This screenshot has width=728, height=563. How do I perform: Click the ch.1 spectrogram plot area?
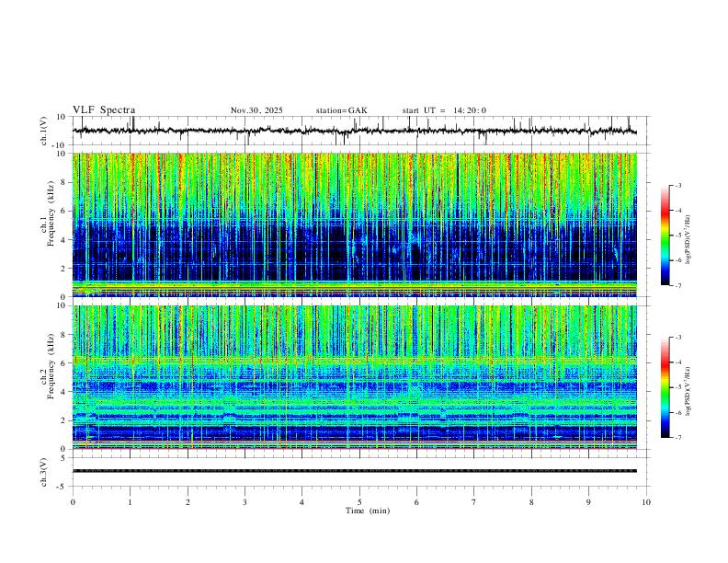[x=355, y=224]
